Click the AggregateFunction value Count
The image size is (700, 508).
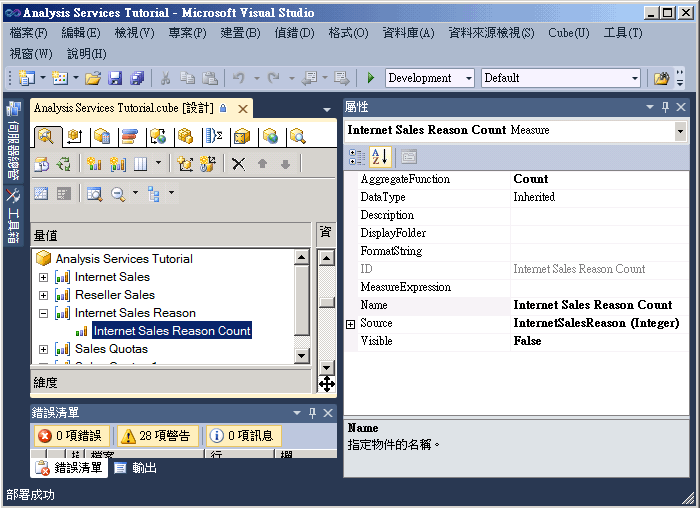click(x=600, y=179)
